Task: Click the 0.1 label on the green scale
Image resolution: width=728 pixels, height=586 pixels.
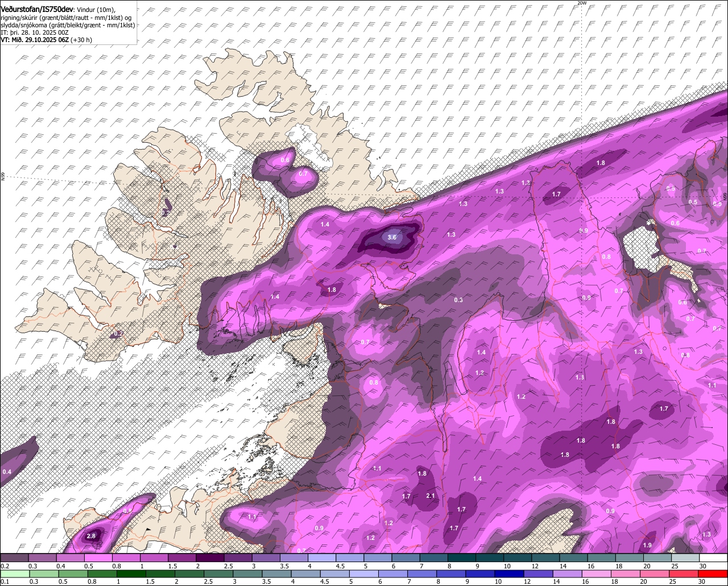Action: click(x=5, y=581)
